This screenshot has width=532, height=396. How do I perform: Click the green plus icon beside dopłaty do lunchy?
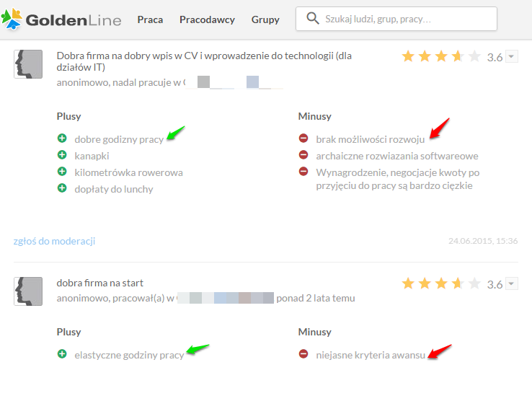[62, 188]
